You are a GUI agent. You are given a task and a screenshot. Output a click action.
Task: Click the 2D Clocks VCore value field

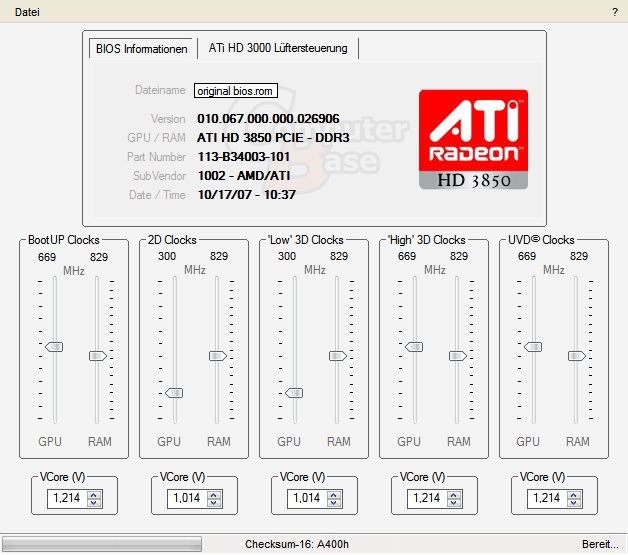coord(187,499)
